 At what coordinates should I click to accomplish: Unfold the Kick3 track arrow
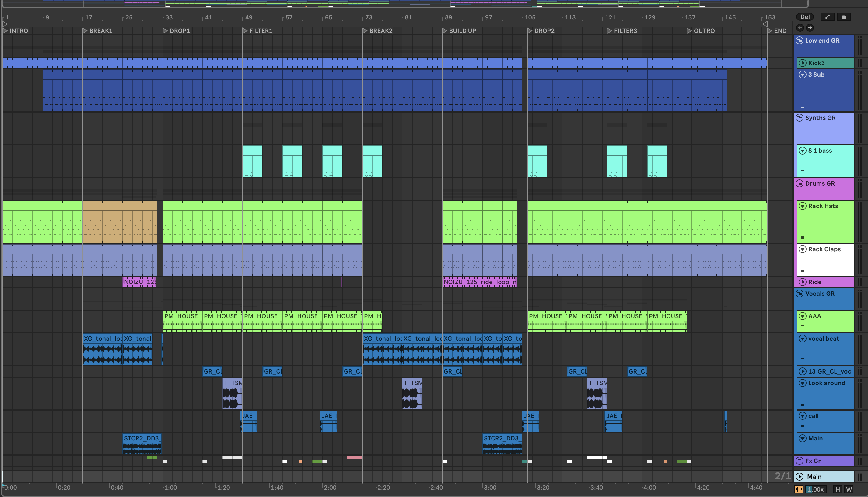(x=803, y=63)
